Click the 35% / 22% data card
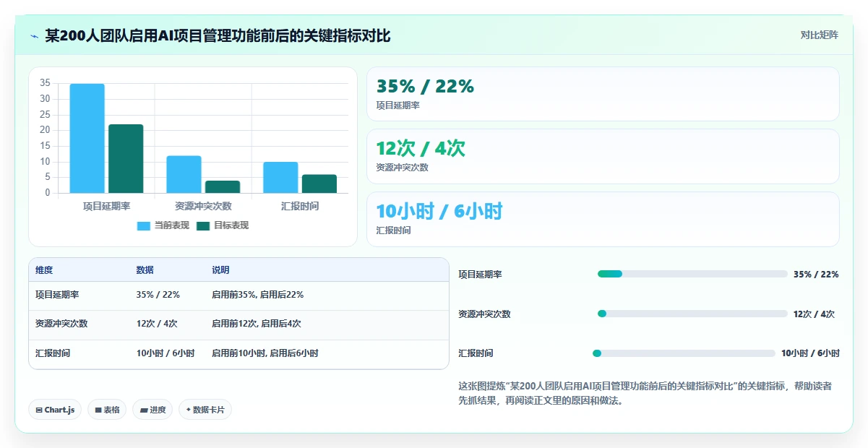Image resolution: width=868 pixels, height=448 pixels. [603, 94]
